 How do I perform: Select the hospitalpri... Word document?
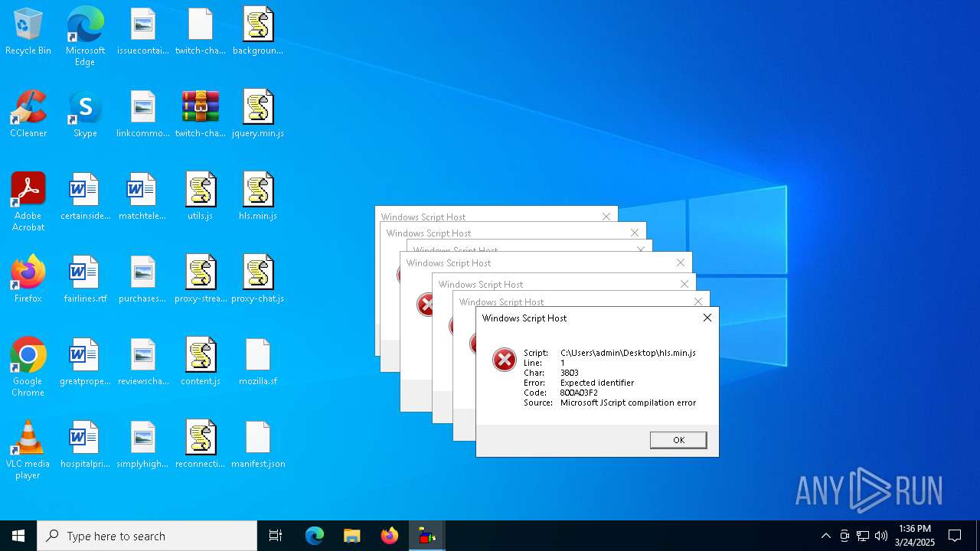tap(85, 445)
